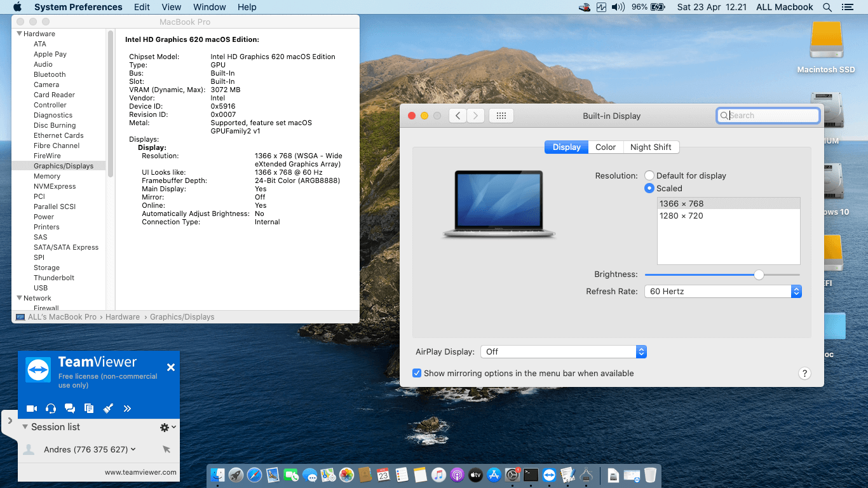Viewport: 868px width, 488px height.
Task: Open the www.teamviewer.com link
Action: tap(140, 472)
